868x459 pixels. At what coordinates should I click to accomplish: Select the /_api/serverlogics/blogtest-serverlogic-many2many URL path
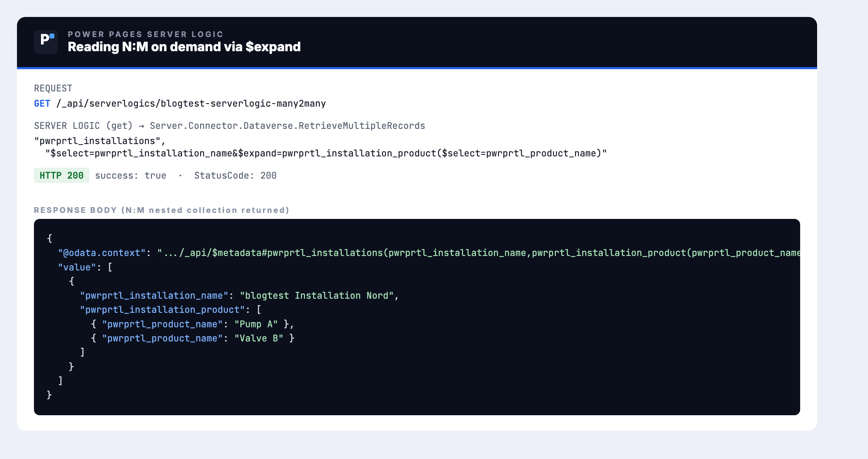point(191,103)
